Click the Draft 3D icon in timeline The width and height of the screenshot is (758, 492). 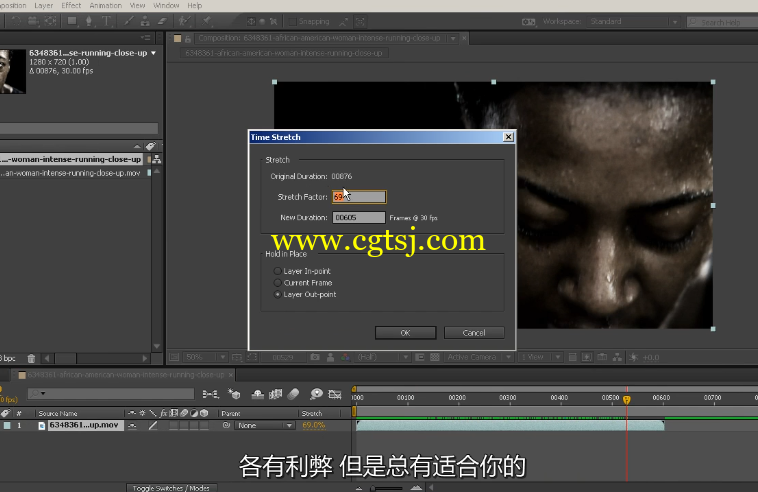[234, 394]
